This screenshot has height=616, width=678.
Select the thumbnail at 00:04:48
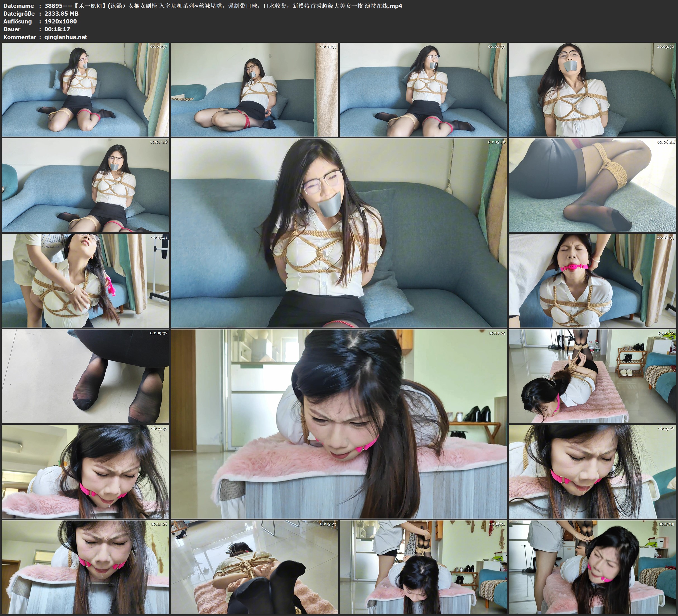[x=85, y=185]
